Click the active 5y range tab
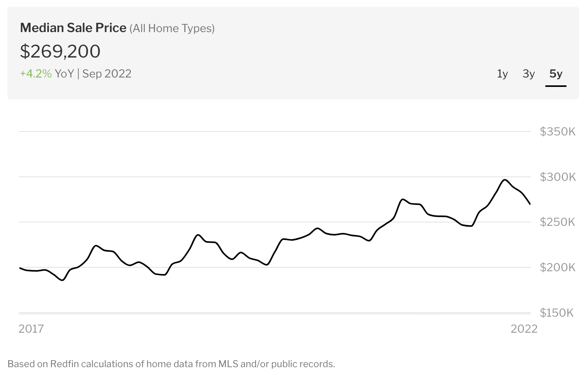The image size is (588, 375). 556,74
